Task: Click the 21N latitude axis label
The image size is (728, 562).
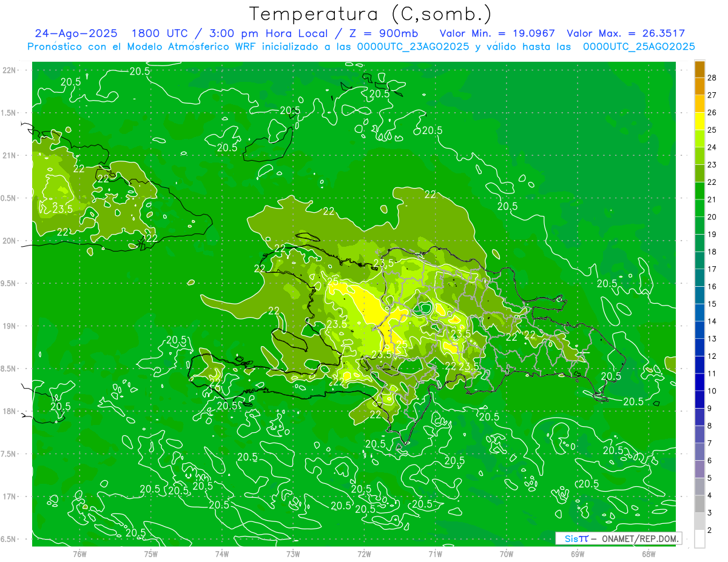Action: [x=9, y=155]
